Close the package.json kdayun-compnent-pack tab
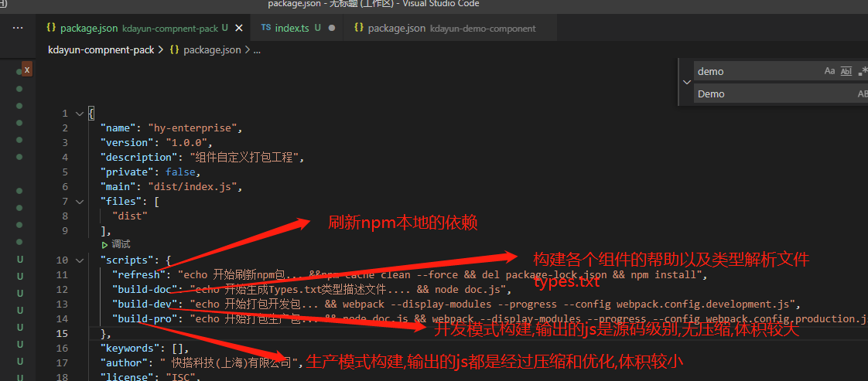 tap(238, 28)
